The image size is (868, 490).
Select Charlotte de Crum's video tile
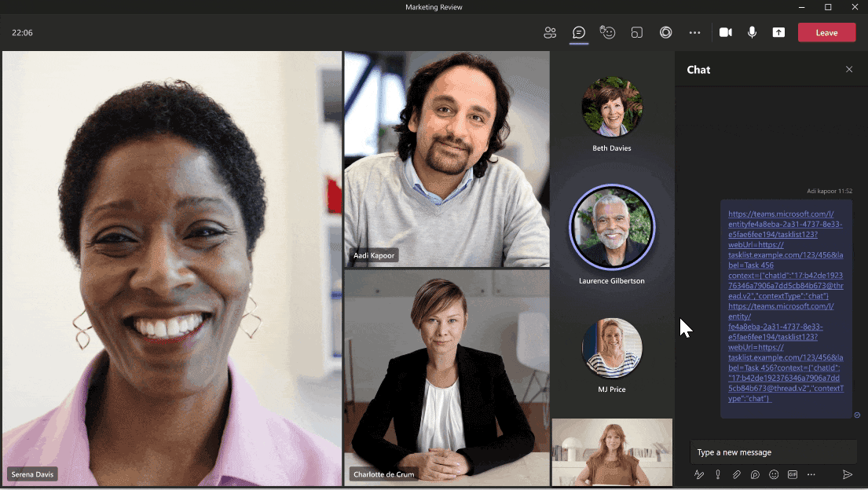coord(447,378)
